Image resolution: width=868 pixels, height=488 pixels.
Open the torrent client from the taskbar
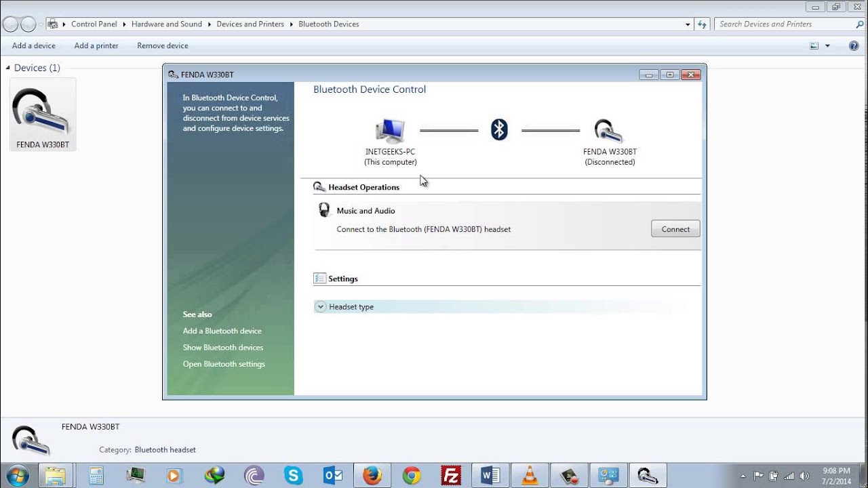point(254,476)
